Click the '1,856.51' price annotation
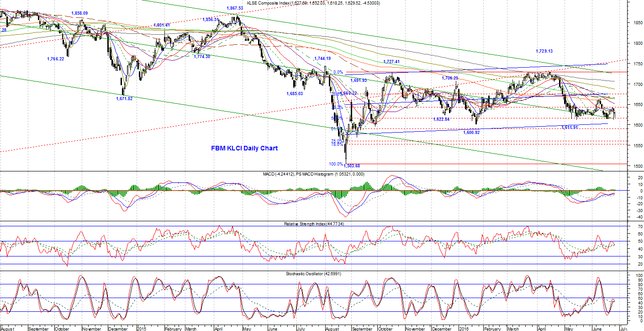Image resolution: width=644 pixels, height=331 pixels. click(211, 20)
